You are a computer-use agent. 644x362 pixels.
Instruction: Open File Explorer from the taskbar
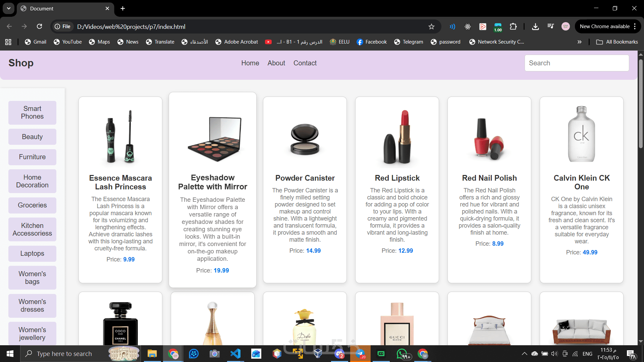pos(152,354)
